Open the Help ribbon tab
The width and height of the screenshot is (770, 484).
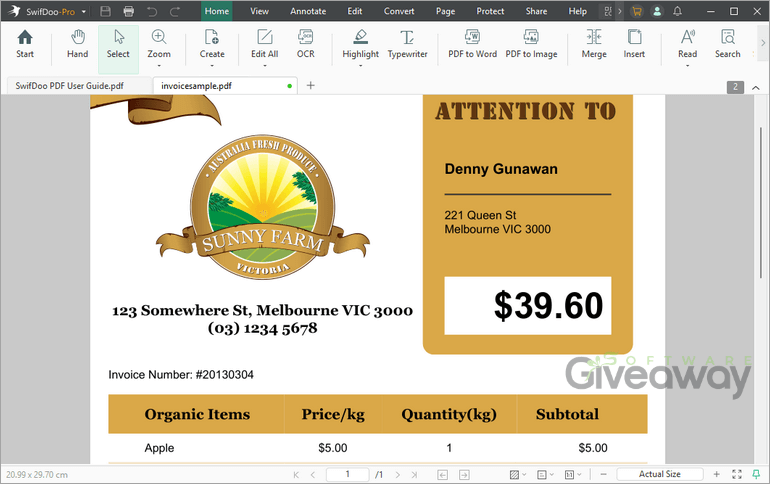click(578, 11)
